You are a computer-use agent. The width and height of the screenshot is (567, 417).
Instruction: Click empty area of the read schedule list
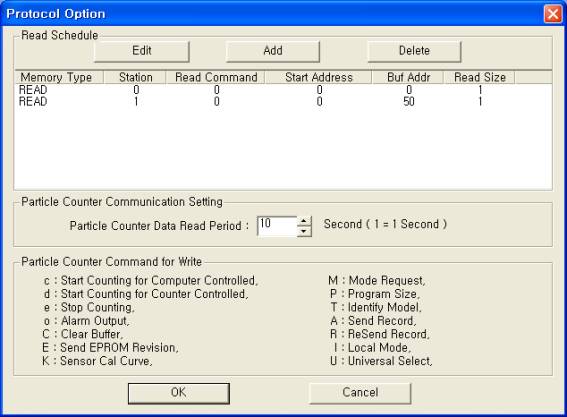click(283, 148)
